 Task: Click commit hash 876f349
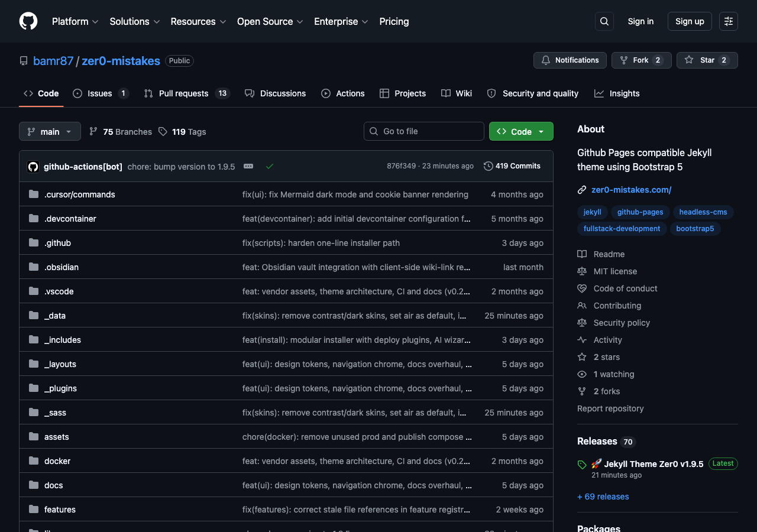pyautogui.click(x=402, y=166)
